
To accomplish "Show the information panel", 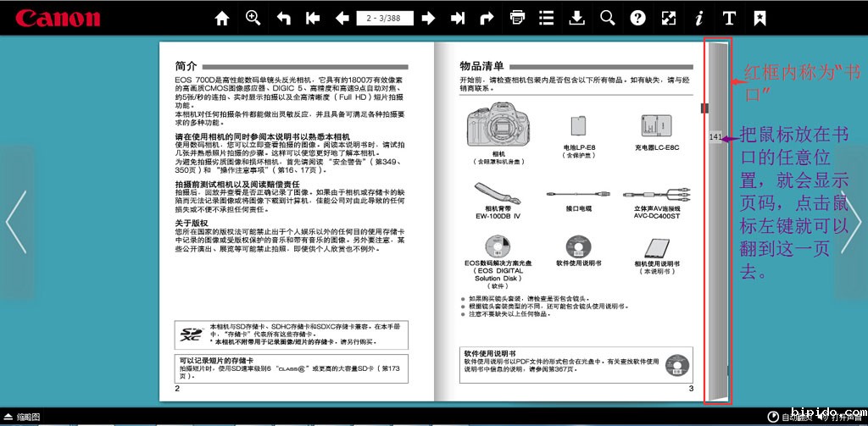I will 698,18.
